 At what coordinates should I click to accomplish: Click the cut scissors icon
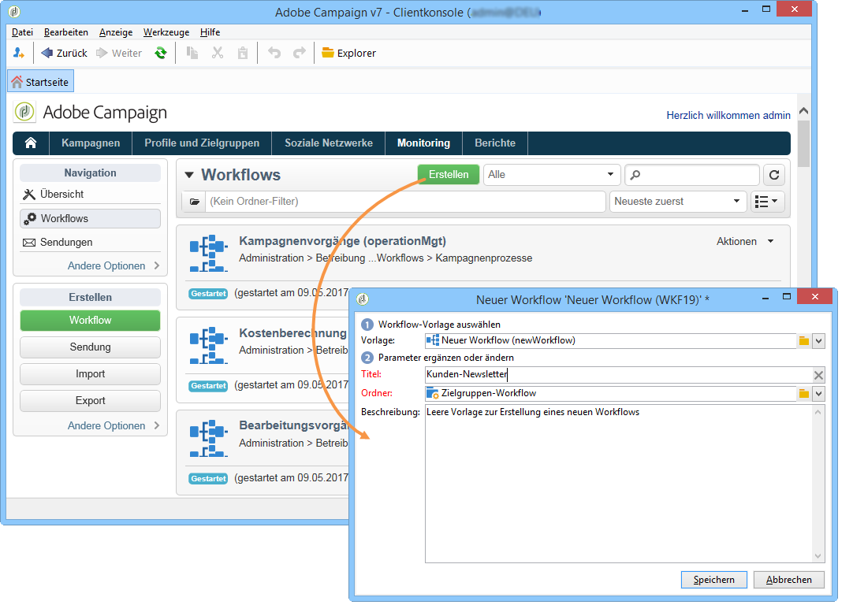click(218, 53)
